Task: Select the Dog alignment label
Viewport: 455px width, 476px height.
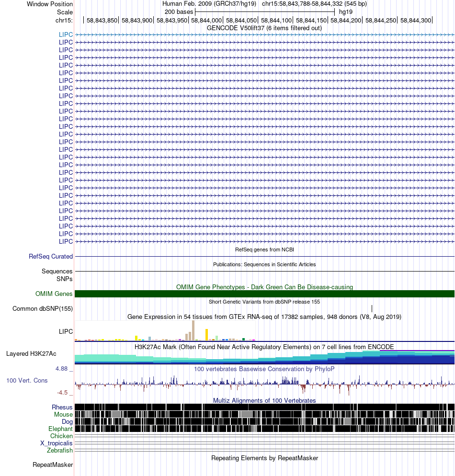Action: point(68,422)
